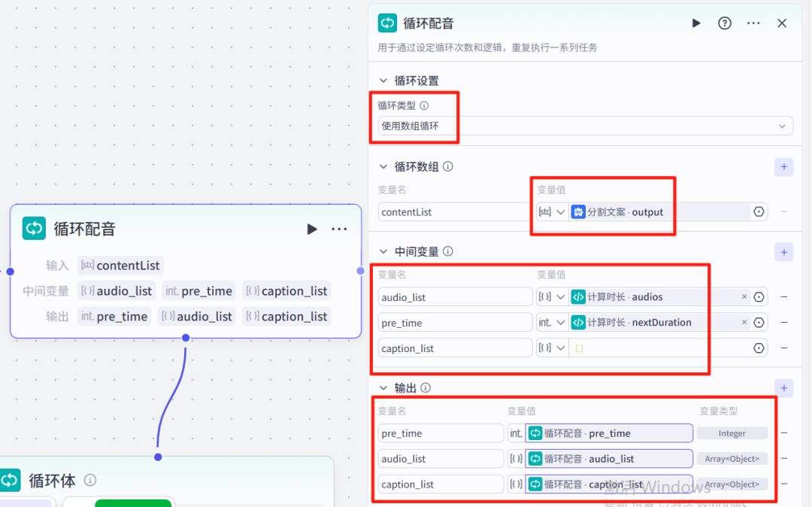Edit the pre_time name in 输出

tap(441, 433)
